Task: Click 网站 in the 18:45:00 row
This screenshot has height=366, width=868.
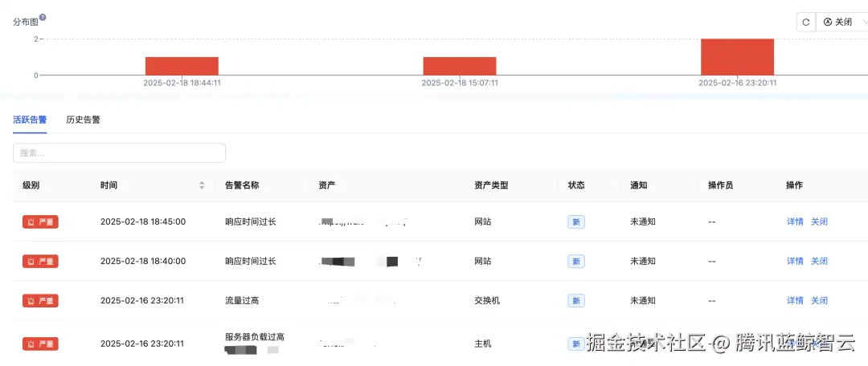Action: click(483, 222)
